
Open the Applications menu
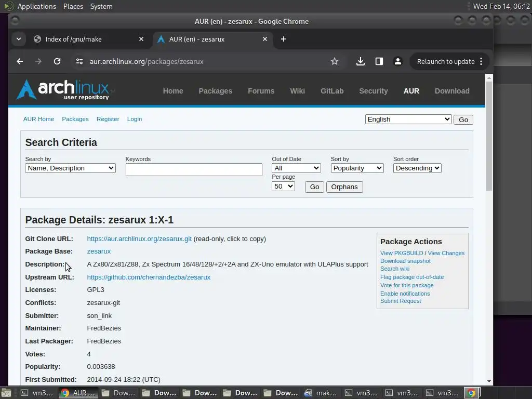pos(37,6)
